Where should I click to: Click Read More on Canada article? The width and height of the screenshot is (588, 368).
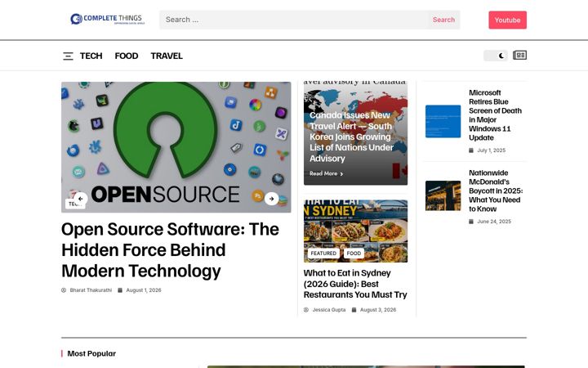click(x=326, y=173)
